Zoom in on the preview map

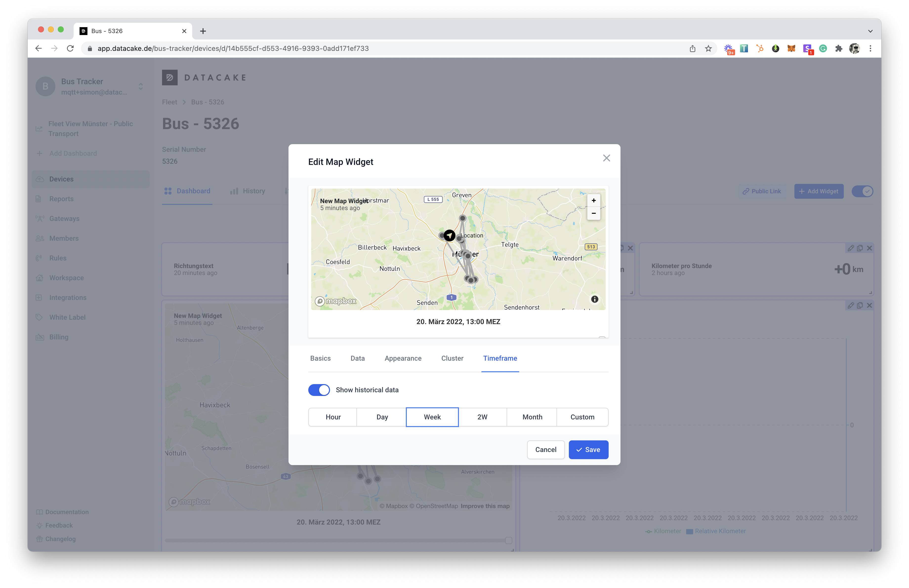point(593,200)
